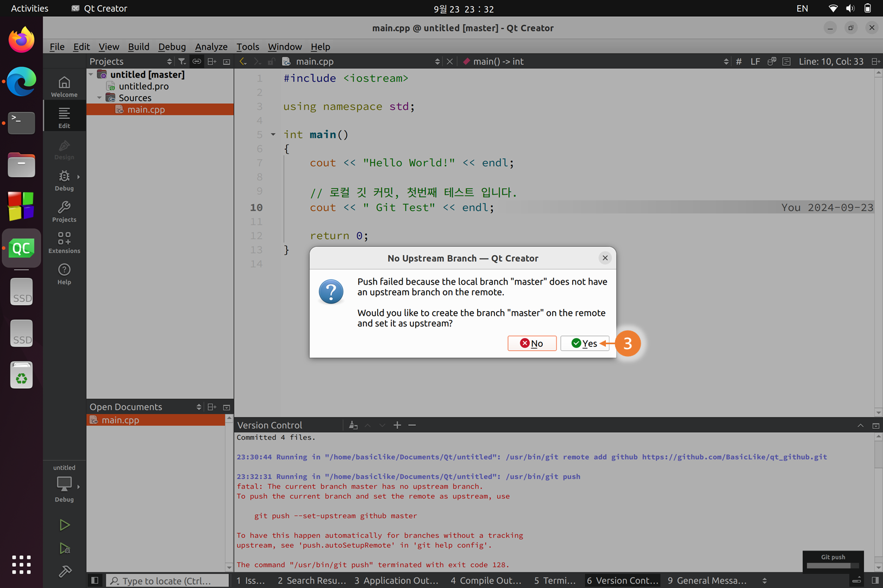Toggle synchronize with editor link icon
Viewport: 883px width, 588px height.
[x=197, y=61]
